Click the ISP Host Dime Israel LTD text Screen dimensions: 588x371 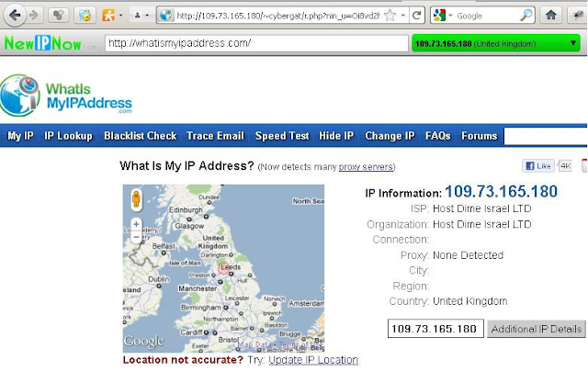pos(481,208)
